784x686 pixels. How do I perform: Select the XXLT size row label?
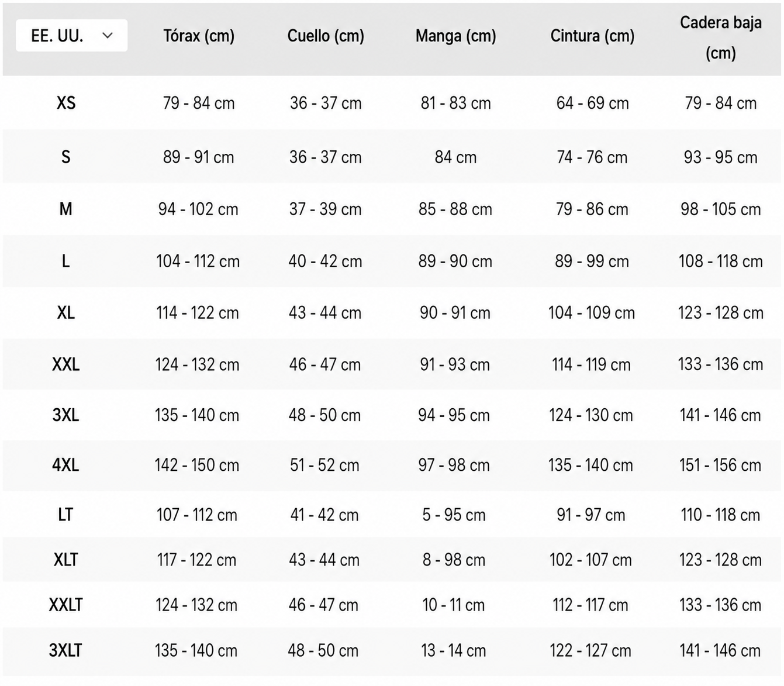66,605
